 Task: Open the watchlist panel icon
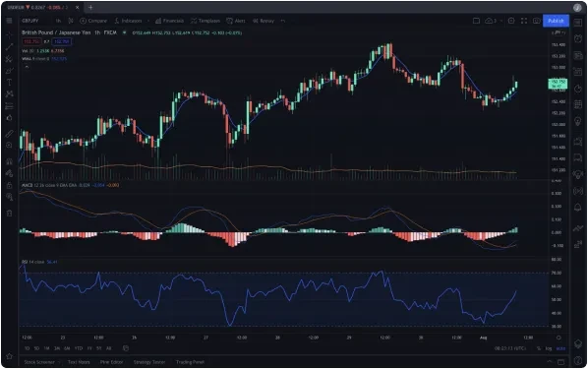pyautogui.click(x=578, y=23)
